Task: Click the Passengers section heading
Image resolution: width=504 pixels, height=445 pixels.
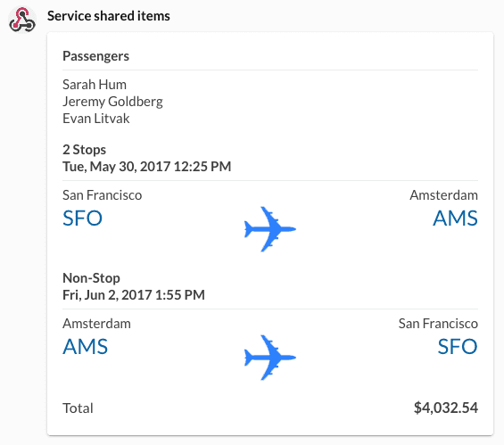Action: tap(95, 56)
